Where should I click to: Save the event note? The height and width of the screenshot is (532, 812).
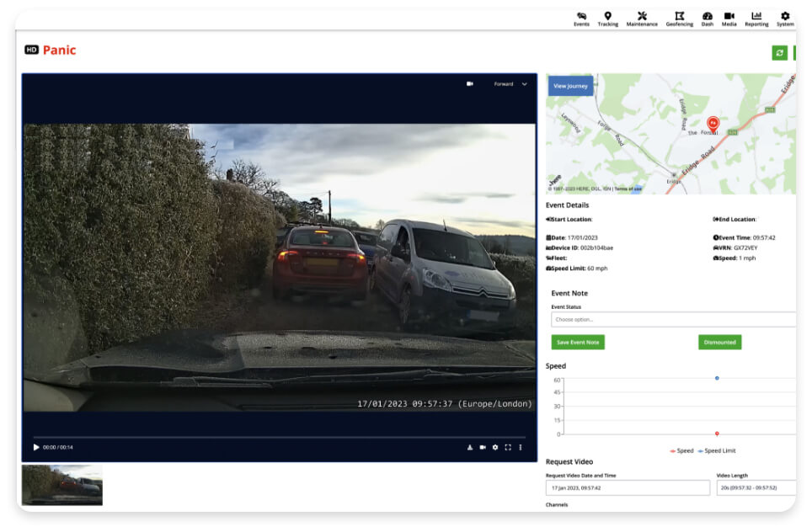click(578, 342)
